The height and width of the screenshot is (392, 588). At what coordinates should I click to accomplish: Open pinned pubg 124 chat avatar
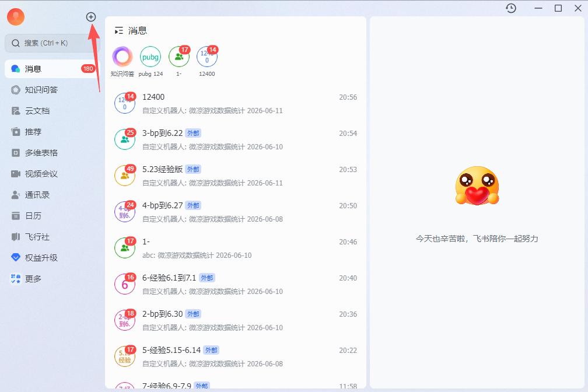150,57
